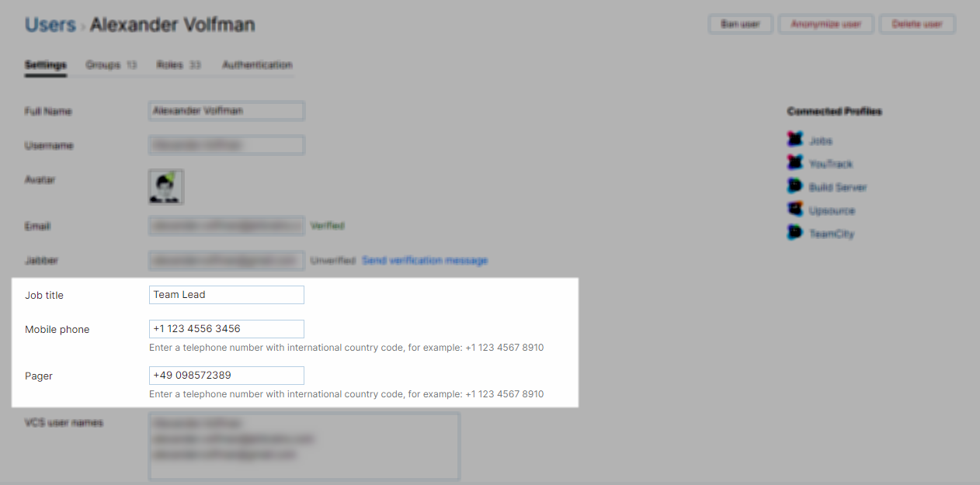Click the Ban user button
Screen dimensions: 980x485
pyautogui.click(x=740, y=24)
